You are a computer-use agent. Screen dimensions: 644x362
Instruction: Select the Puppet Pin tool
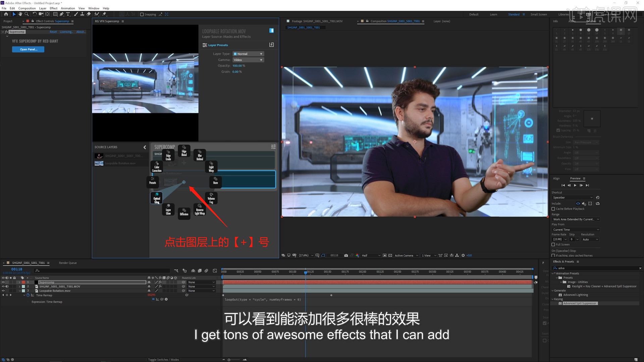(104, 14)
